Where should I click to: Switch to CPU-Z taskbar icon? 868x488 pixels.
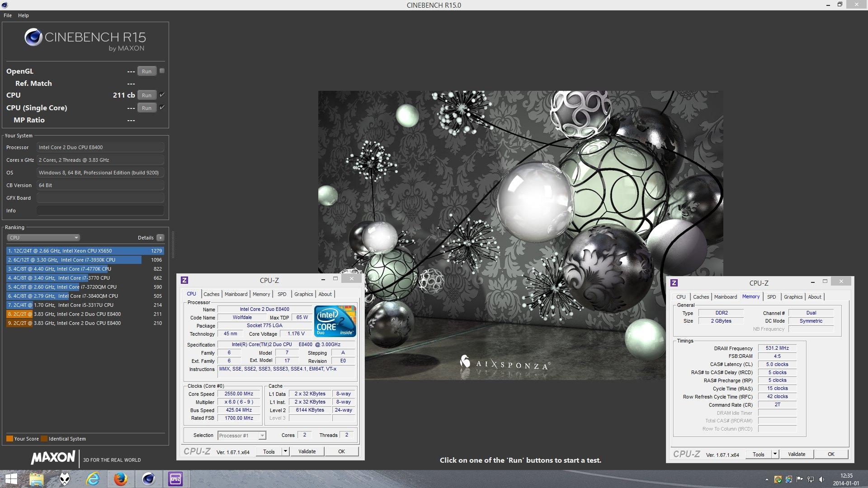click(175, 479)
